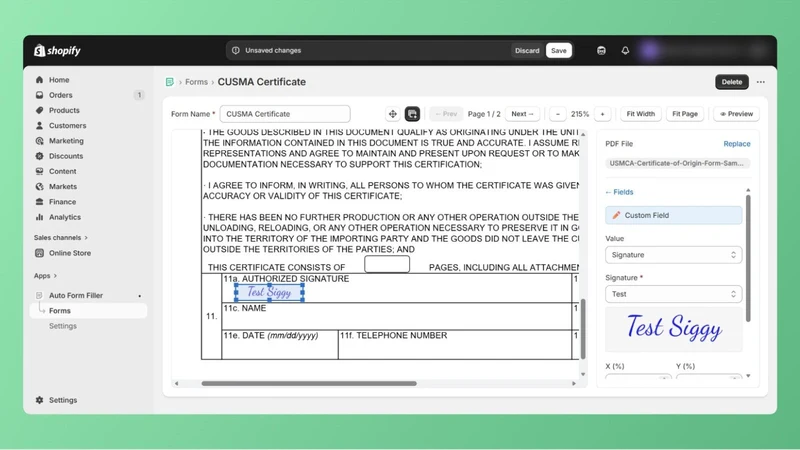
Task: Click horizontal scroll right arrow
Action: point(574,383)
